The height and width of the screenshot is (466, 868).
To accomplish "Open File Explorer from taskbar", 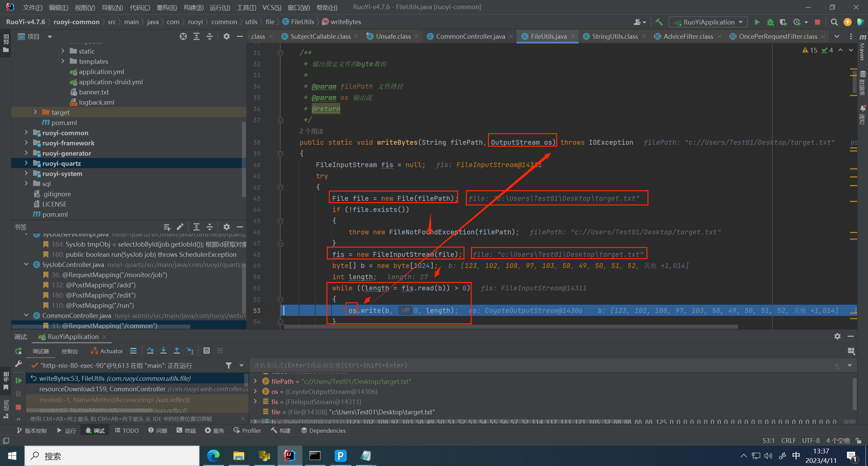I will 239,456.
